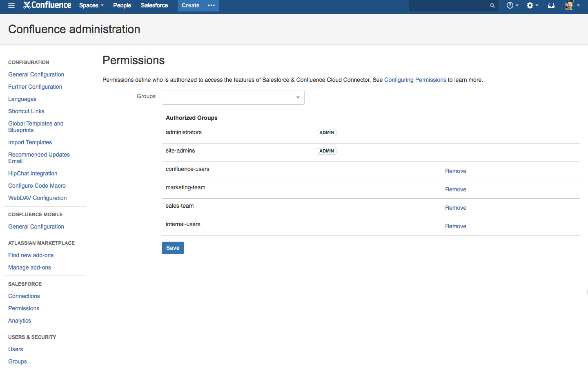Click the ADMIN badge for site-admins
Image resolution: width=588 pixels, height=368 pixels.
pyautogui.click(x=327, y=151)
